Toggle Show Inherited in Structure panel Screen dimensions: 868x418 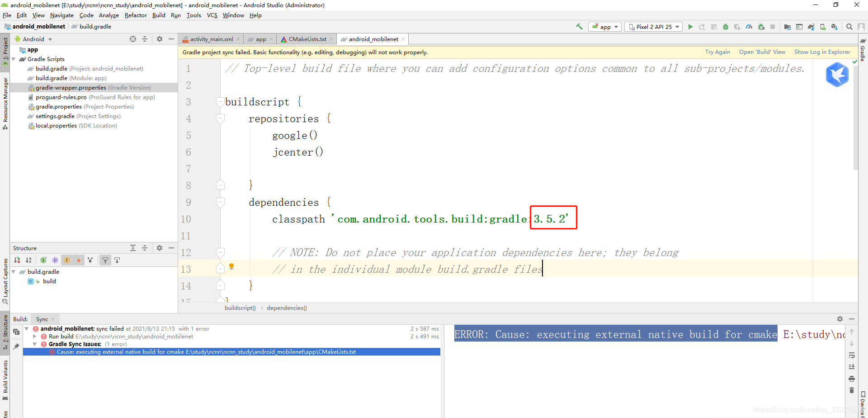click(x=43, y=260)
